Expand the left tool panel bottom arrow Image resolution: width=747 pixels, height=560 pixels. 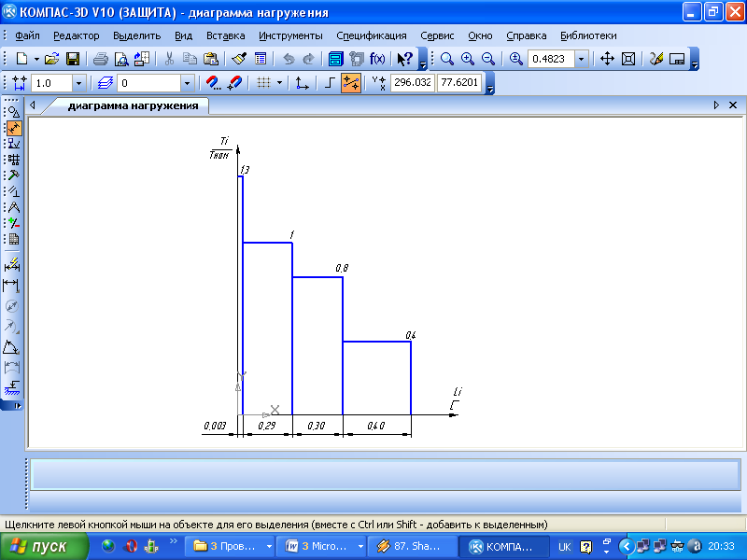coord(18,406)
